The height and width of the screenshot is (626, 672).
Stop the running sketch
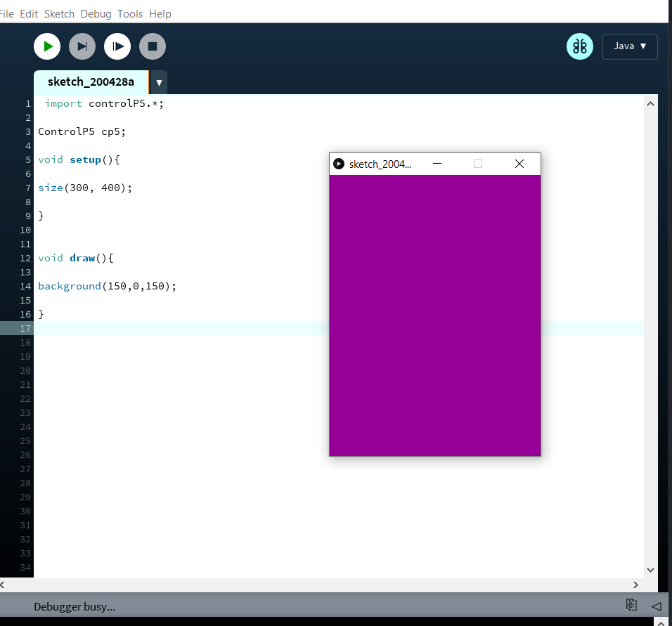click(x=153, y=46)
